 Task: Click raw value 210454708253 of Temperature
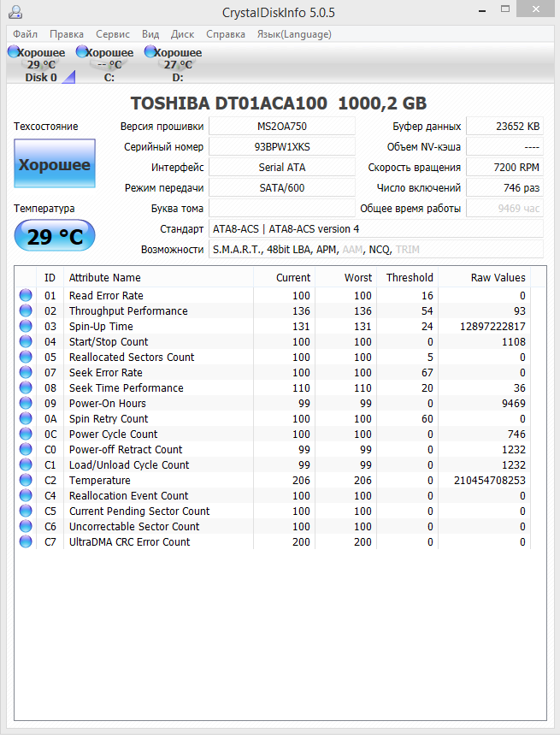point(489,480)
